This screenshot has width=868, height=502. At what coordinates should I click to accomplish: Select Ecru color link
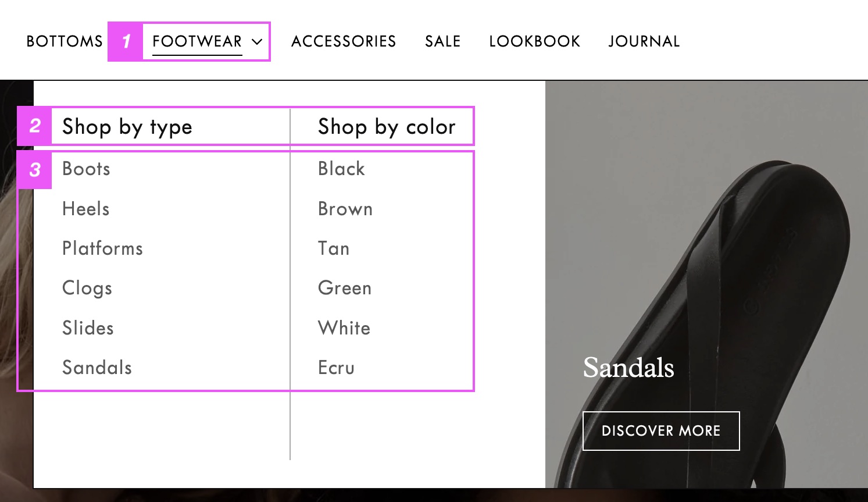tap(336, 368)
